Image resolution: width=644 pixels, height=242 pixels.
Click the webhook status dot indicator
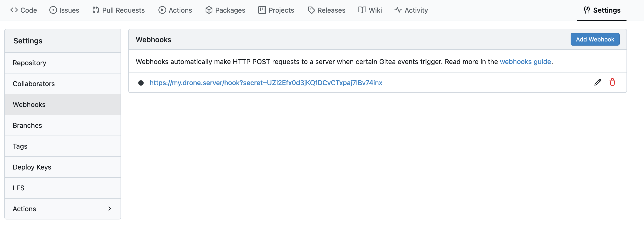(x=141, y=83)
